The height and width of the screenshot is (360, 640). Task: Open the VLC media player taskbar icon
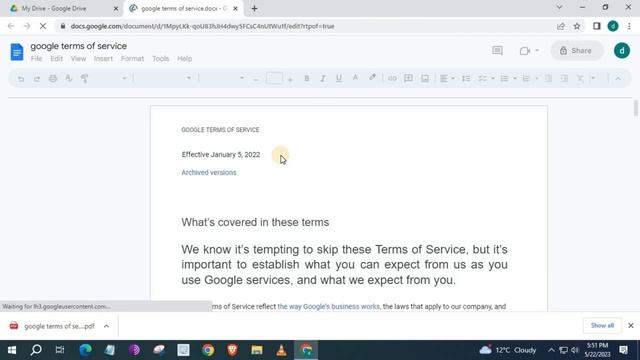(281, 350)
